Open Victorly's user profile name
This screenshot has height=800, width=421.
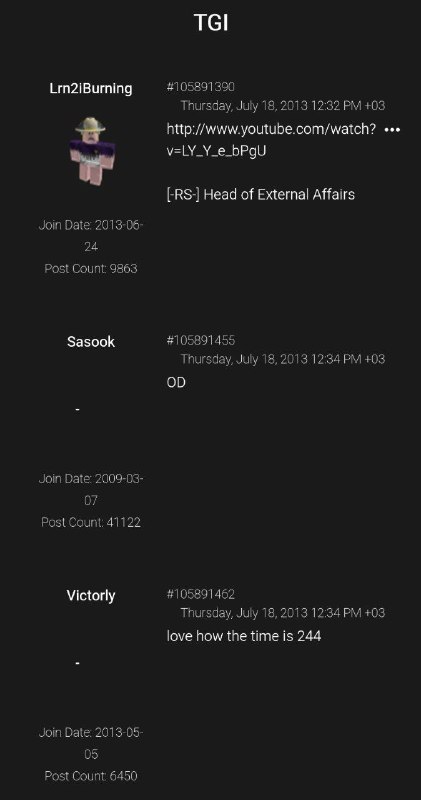point(91,595)
